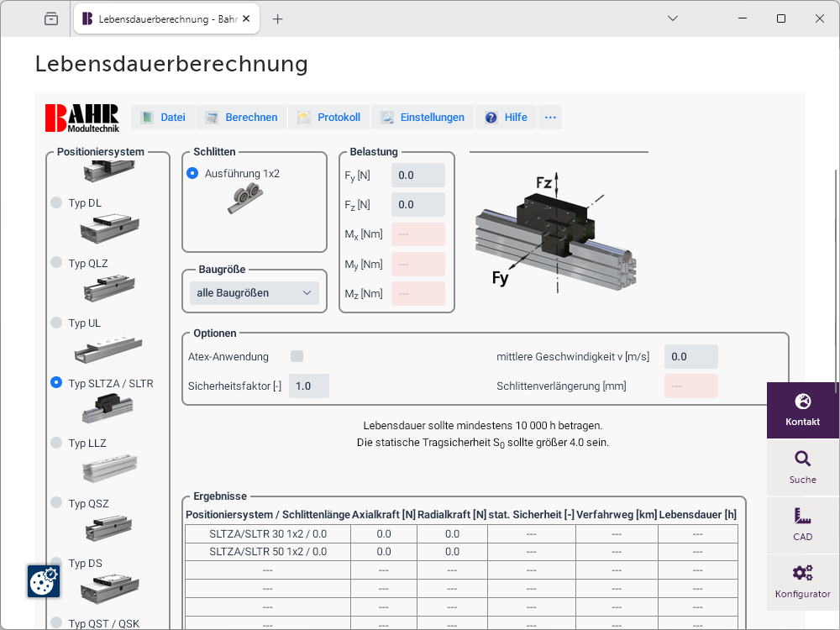Viewport: 840px width, 630px height.
Task: Expand the browser window chevron dropdown
Action: coord(673,18)
